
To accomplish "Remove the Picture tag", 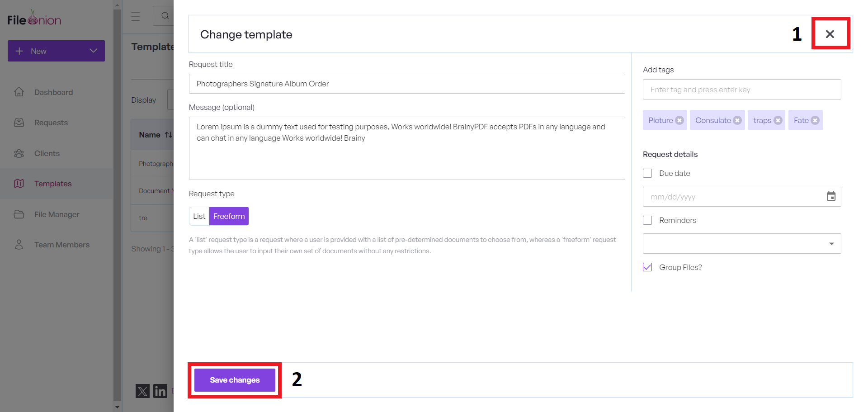I will point(679,120).
